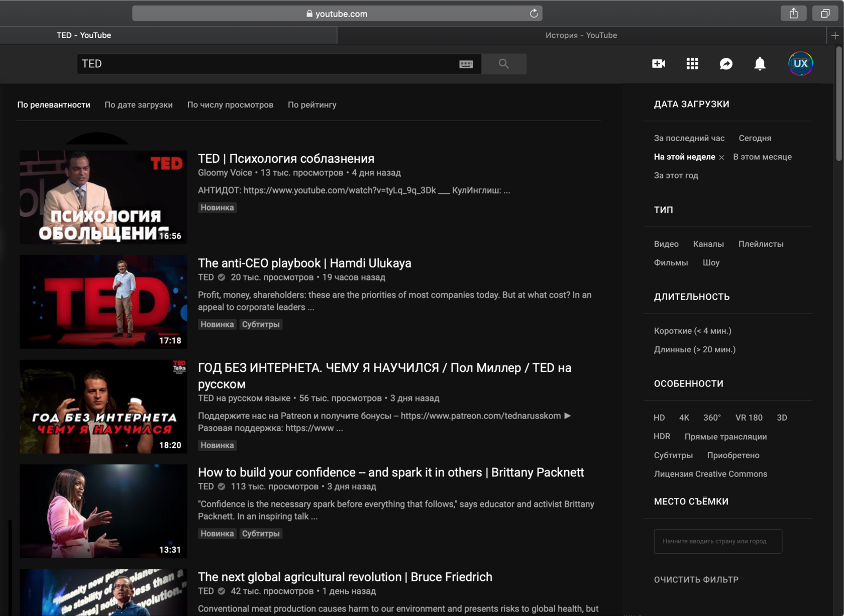The width and height of the screenshot is (844, 616).
Task: Open 'TED на русском языке' channel link
Action: point(244,398)
